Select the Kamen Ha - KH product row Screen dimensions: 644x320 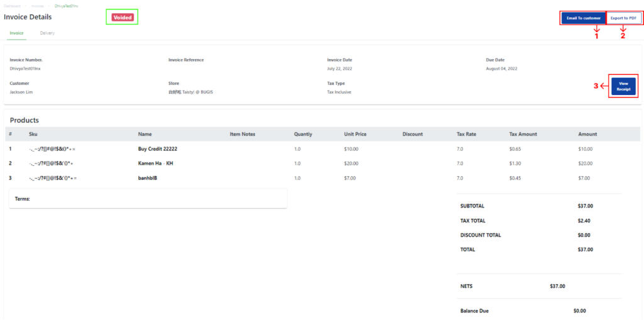pyautogui.click(x=323, y=163)
